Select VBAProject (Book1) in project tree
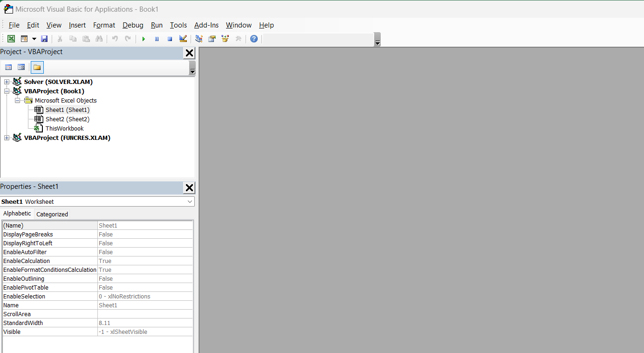 pos(54,91)
